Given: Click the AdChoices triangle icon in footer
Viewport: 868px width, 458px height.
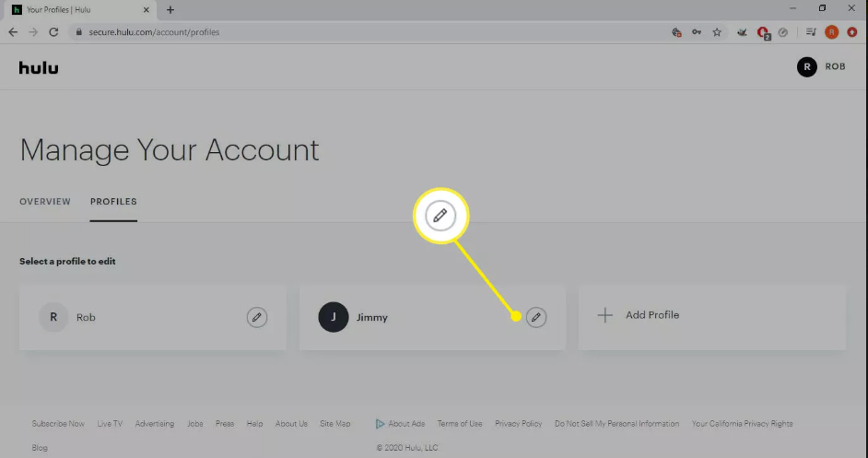Looking at the screenshot, I should point(380,424).
